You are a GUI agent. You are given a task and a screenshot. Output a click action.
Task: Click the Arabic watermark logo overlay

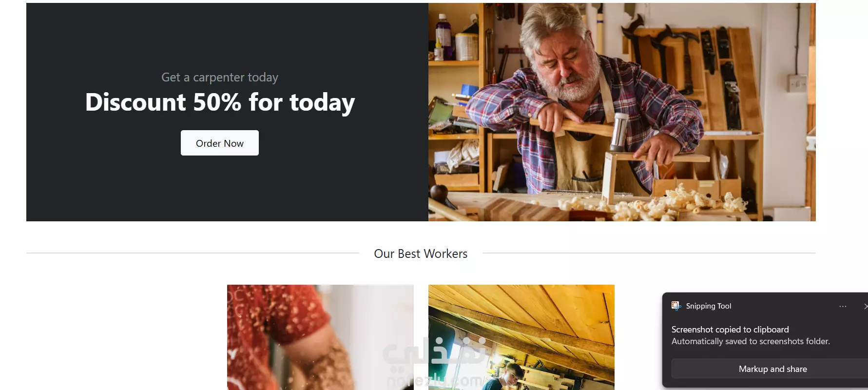click(x=434, y=352)
